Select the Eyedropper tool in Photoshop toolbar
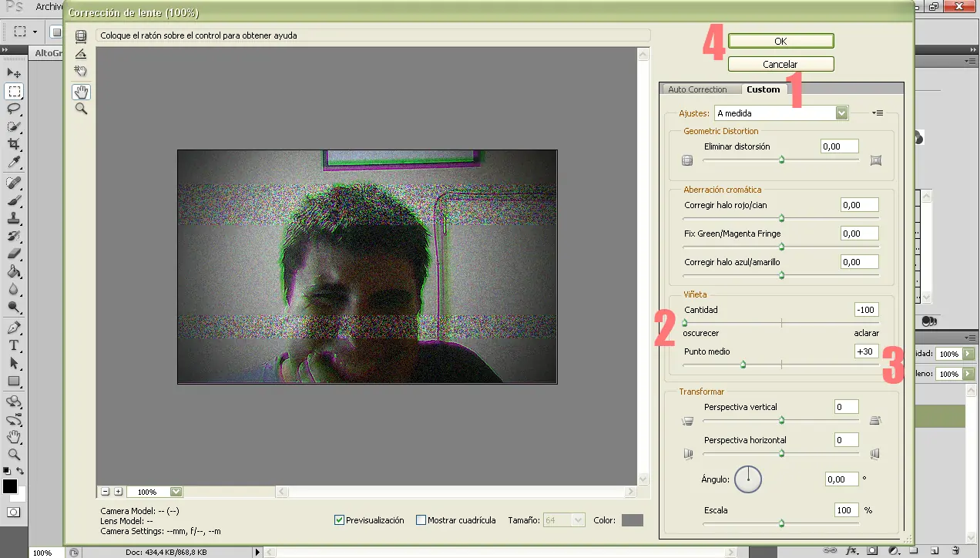Viewport: 980px width, 558px height. pos(14,162)
